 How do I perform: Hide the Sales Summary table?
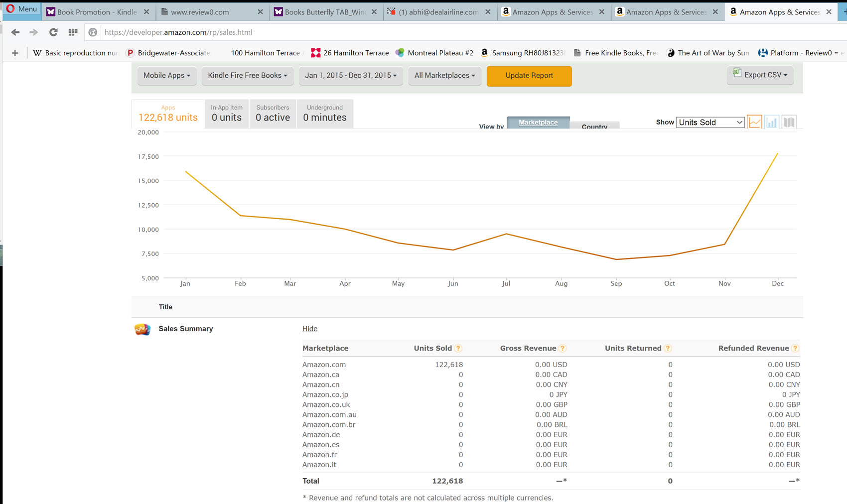[x=310, y=329]
